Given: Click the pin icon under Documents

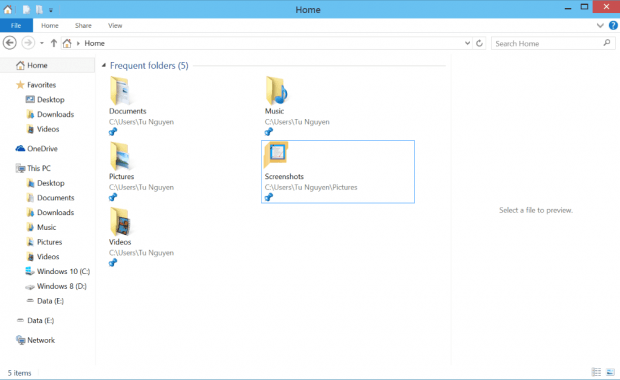Looking at the screenshot, I should (113, 132).
